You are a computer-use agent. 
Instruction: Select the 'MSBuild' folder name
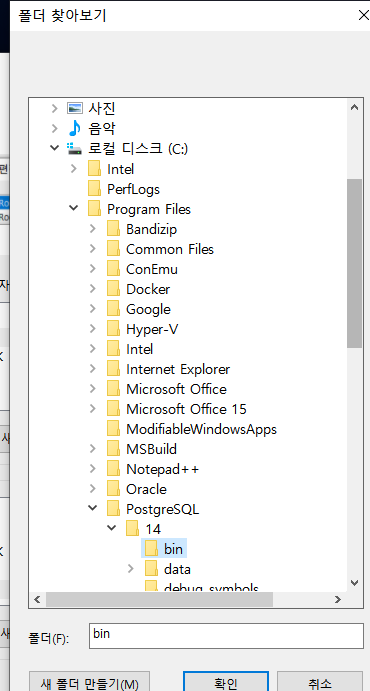point(151,449)
